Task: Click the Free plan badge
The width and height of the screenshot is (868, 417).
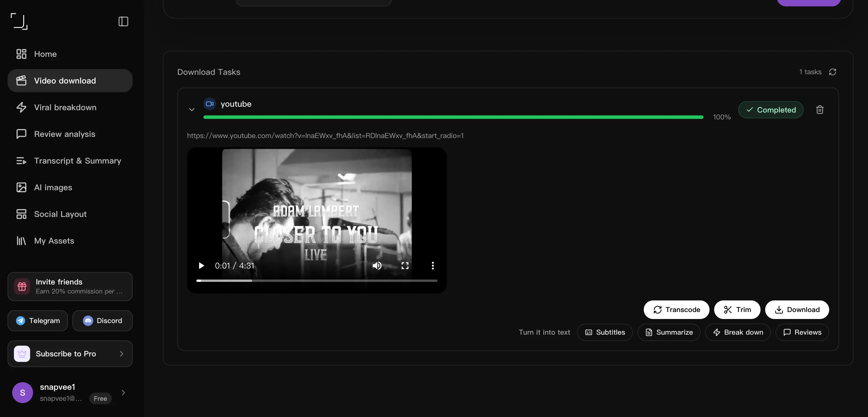Action: 101,398
